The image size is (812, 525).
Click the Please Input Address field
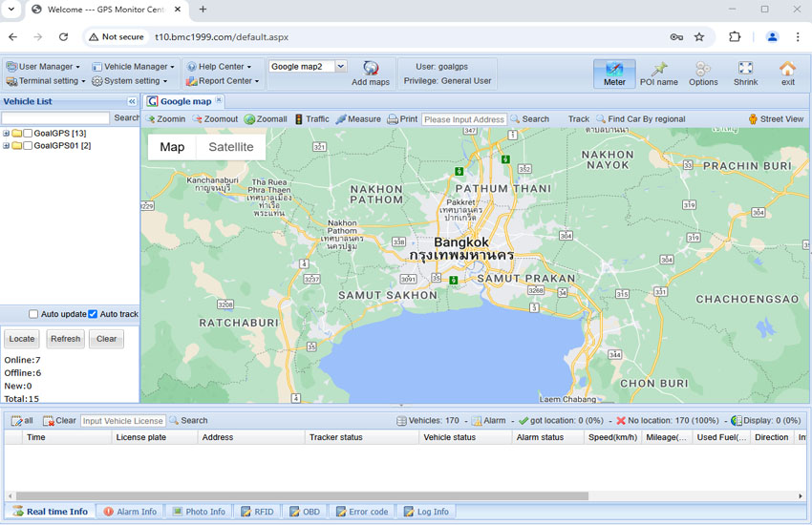point(464,119)
